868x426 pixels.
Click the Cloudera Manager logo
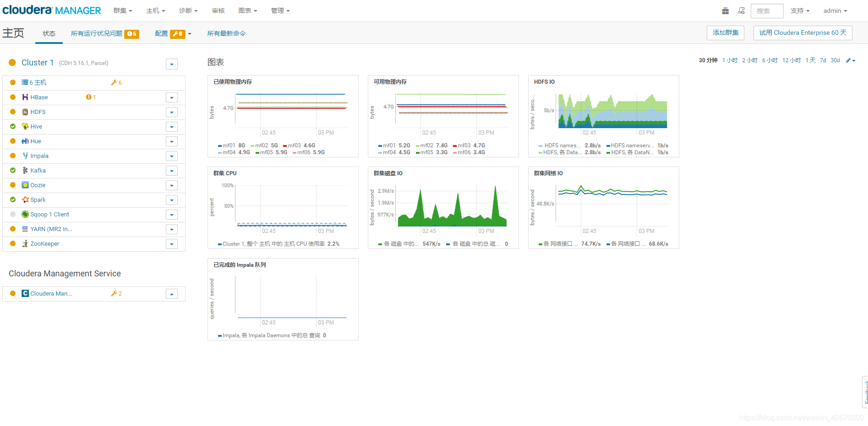[52, 10]
